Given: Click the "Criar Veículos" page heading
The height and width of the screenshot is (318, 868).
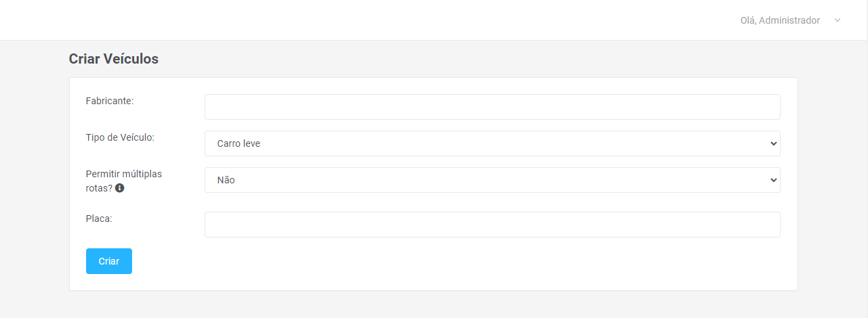Looking at the screenshot, I should [x=114, y=59].
